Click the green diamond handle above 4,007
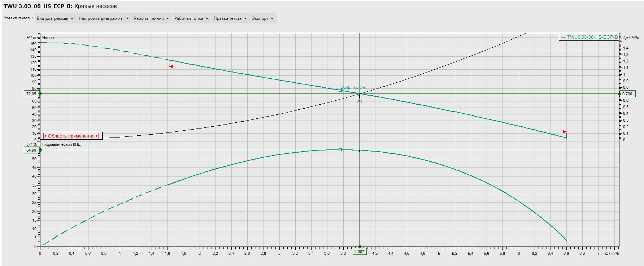 [360, 247]
